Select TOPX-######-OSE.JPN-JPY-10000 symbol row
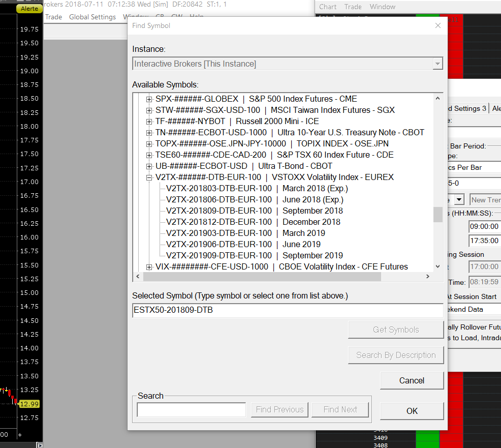501x448 pixels. (x=272, y=143)
